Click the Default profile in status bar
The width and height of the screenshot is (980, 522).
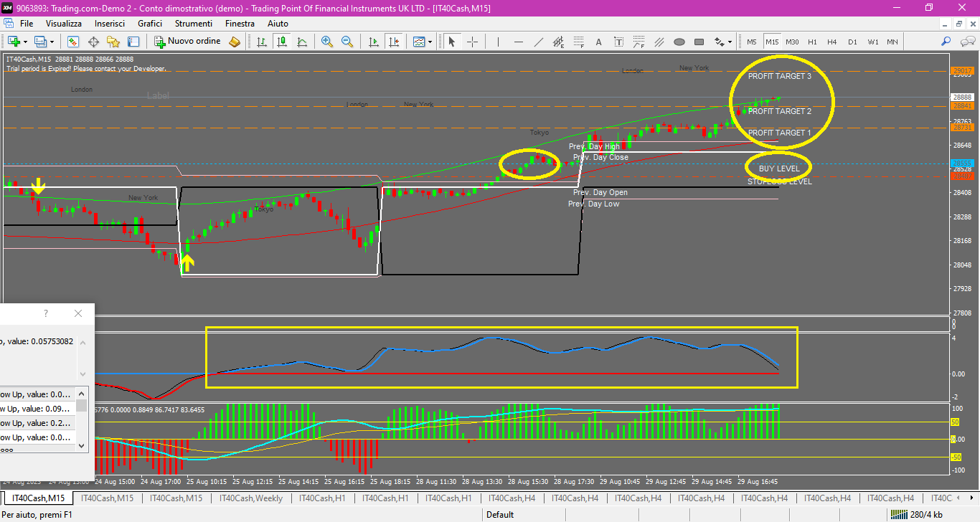tap(500, 514)
